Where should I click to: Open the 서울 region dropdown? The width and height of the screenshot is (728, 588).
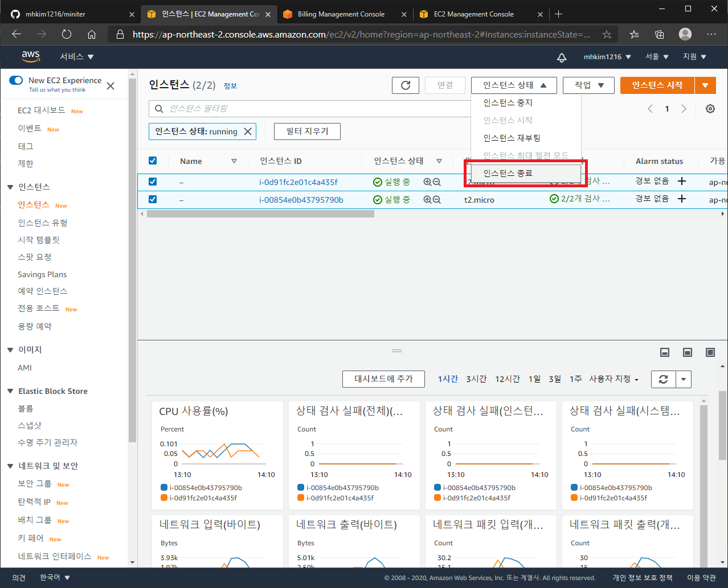(657, 57)
